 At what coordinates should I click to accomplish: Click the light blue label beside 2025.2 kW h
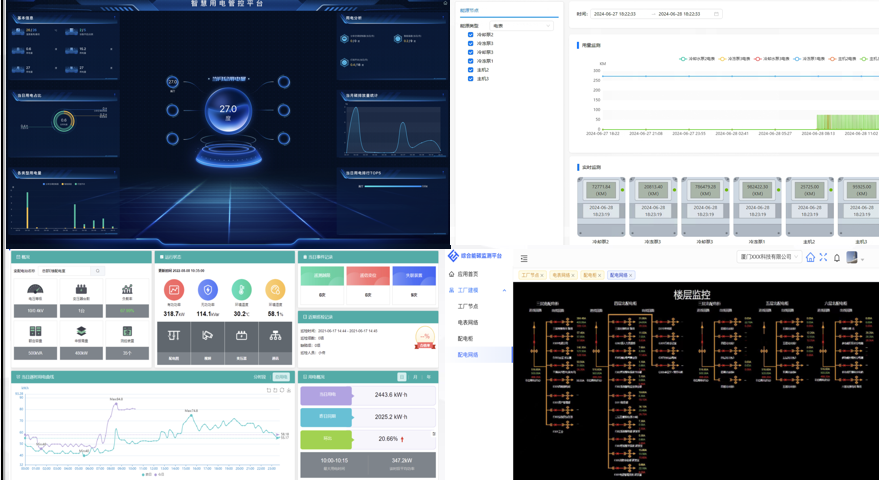(326, 417)
